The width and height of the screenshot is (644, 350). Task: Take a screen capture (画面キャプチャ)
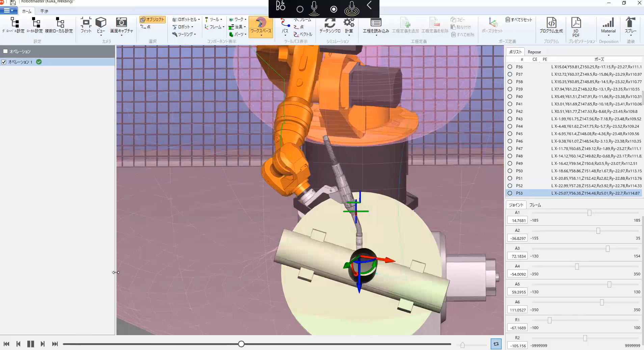pos(122,26)
